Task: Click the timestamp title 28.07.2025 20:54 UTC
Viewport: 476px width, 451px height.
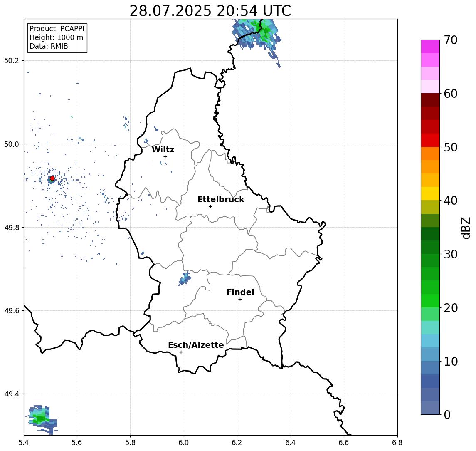Action: point(210,11)
